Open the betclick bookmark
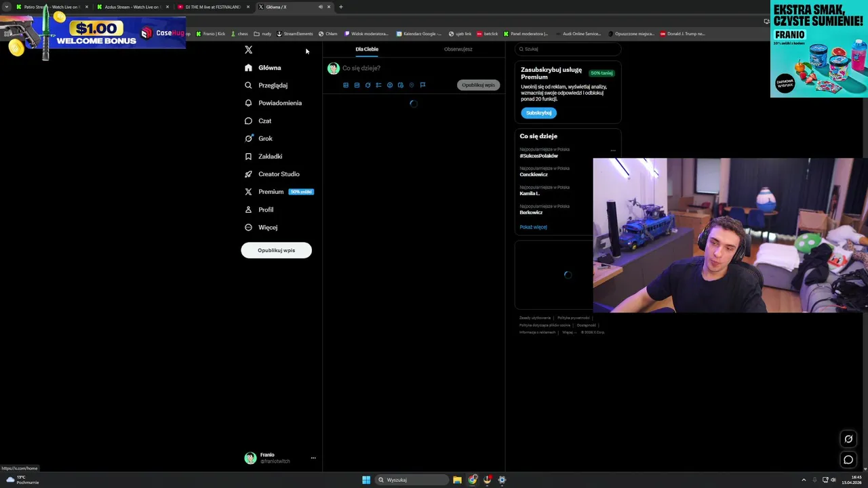Image resolution: width=868 pixels, height=488 pixels. [488, 33]
